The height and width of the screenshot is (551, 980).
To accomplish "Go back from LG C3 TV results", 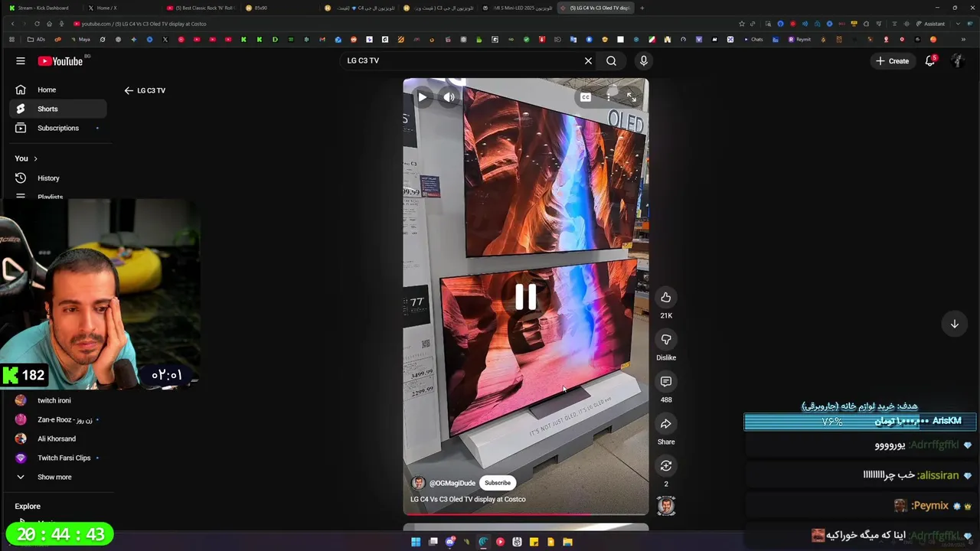I will click(129, 90).
